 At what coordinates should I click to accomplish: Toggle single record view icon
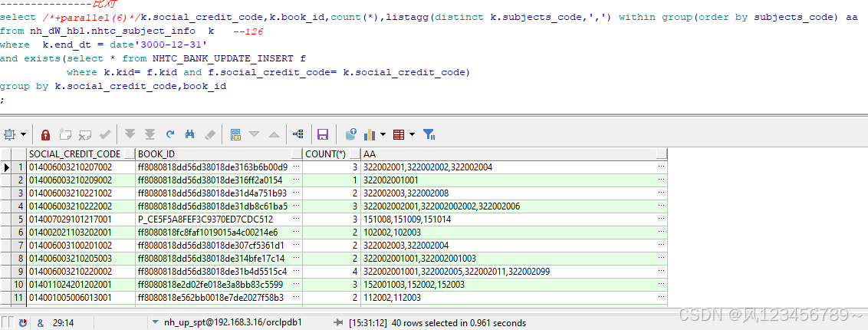point(235,134)
